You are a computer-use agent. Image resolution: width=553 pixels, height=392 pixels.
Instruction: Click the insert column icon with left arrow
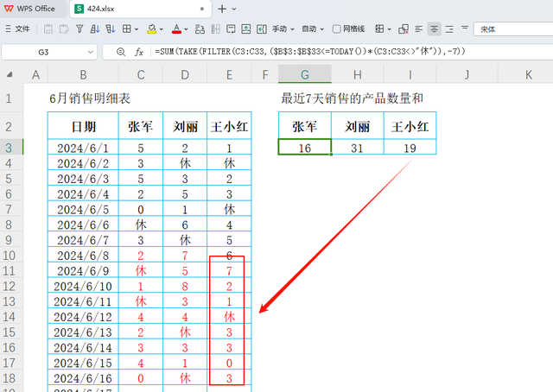(262, 28)
